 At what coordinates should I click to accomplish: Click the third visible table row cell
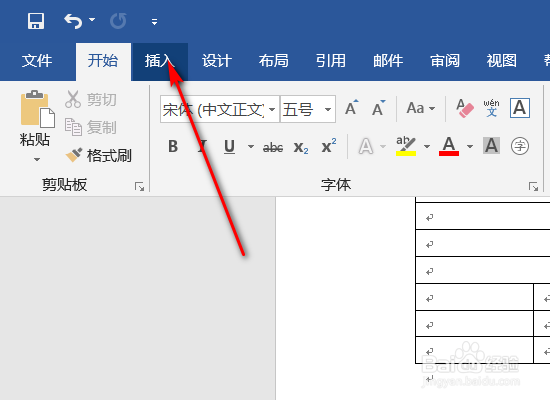click(483, 270)
